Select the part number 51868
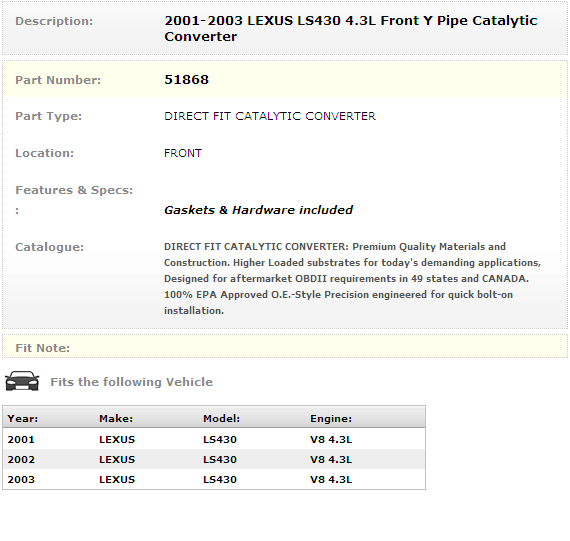The image size is (570, 541). [186, 80]
